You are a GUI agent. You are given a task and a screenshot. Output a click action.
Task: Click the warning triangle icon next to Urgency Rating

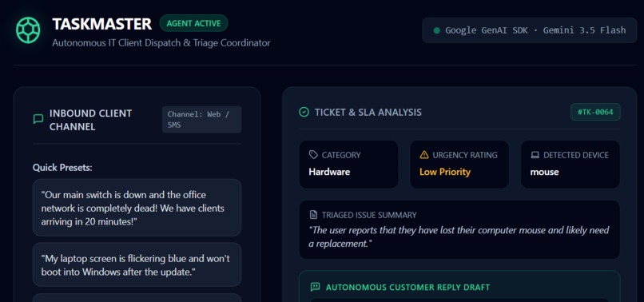pos(424,155)
